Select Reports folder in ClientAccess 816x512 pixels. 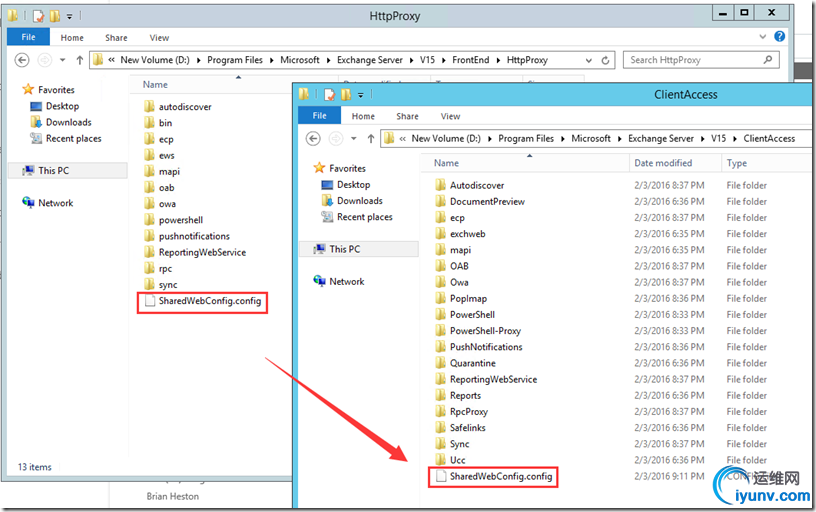tap(458, 395)
